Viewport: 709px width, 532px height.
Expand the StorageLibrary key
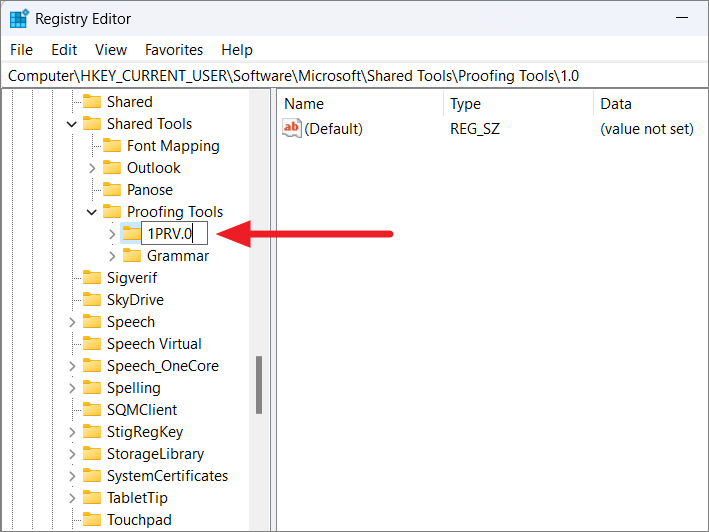click(72, 454)
